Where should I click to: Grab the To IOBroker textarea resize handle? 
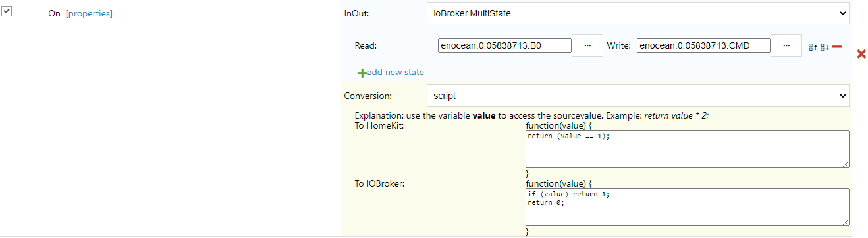845,222
